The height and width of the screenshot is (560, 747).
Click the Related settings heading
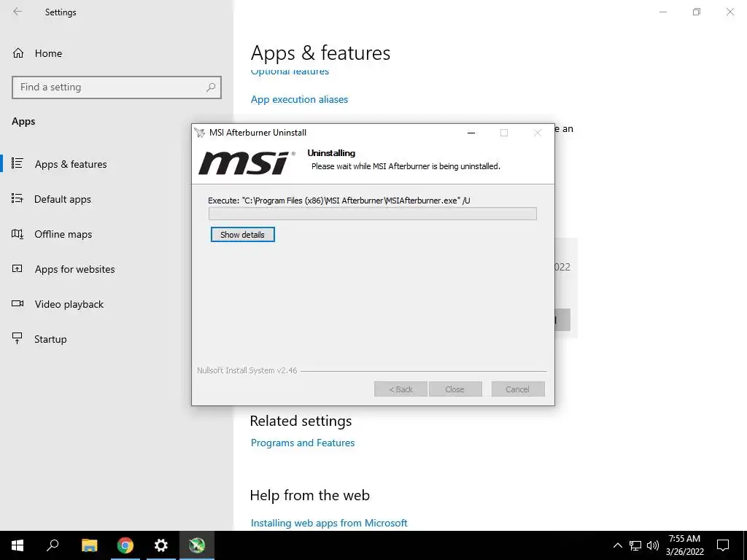click(301, 421)
